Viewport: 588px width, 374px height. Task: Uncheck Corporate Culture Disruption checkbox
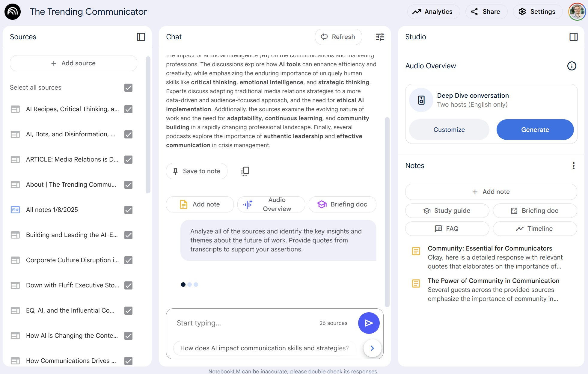click(128, 260)
